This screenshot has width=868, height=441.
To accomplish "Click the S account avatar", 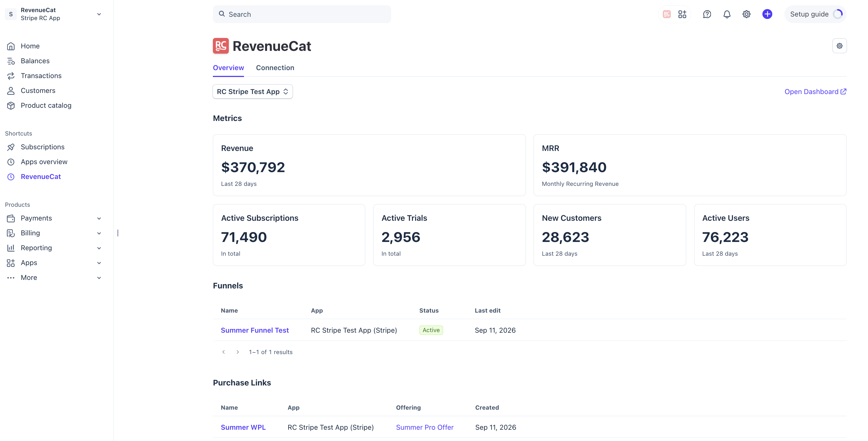I will [11, 14].
